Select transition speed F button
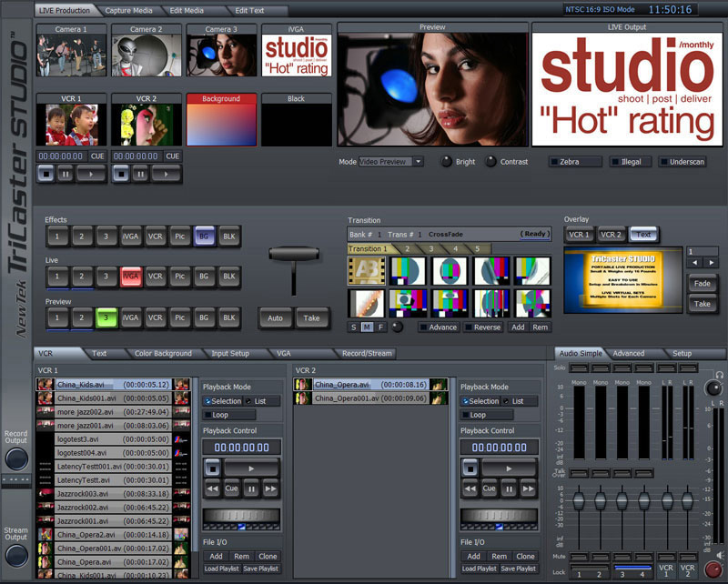 point(380,327)
